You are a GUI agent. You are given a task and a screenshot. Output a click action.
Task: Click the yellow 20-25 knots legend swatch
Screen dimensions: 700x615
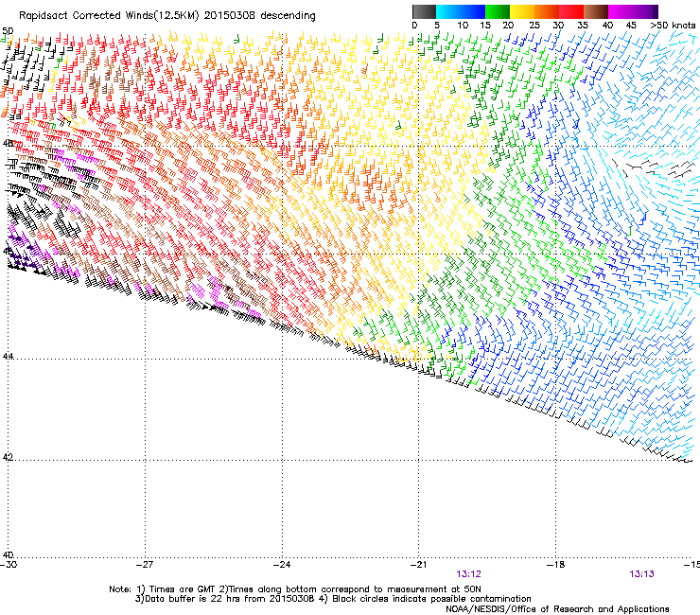click(522, 11)
